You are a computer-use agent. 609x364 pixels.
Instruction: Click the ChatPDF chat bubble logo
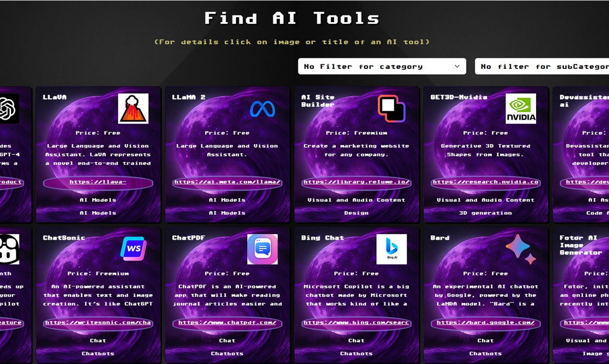point(262,249)
